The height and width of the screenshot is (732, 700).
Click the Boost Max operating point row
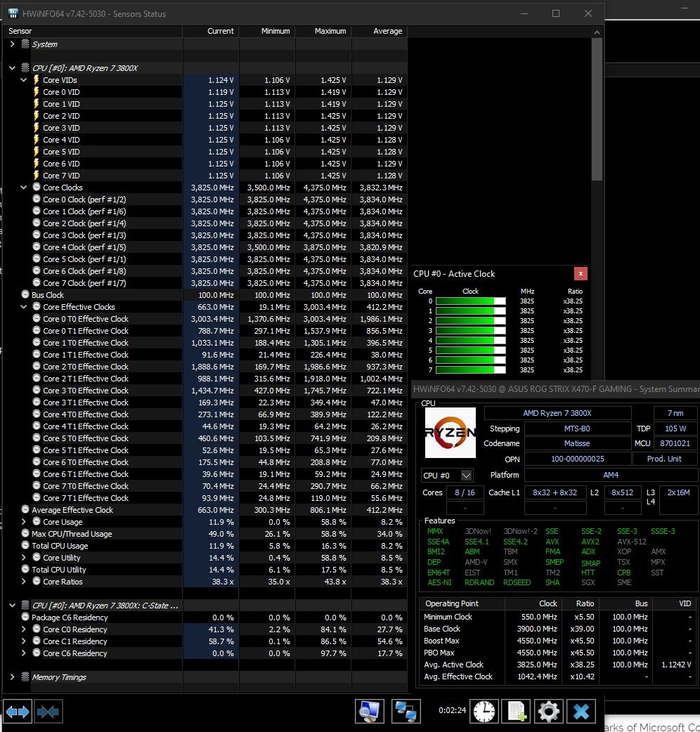[558, 641]
